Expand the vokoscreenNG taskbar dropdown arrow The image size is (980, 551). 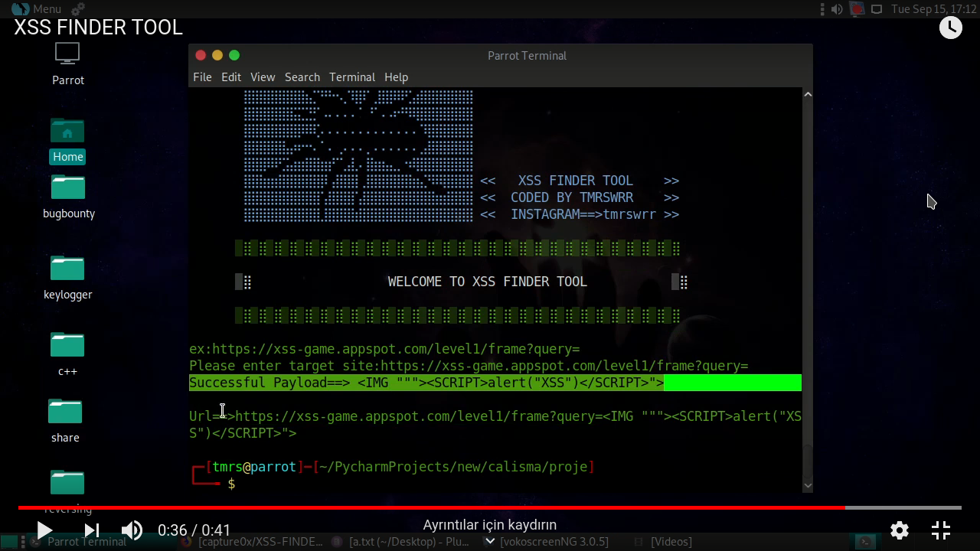tap(490, 540)
